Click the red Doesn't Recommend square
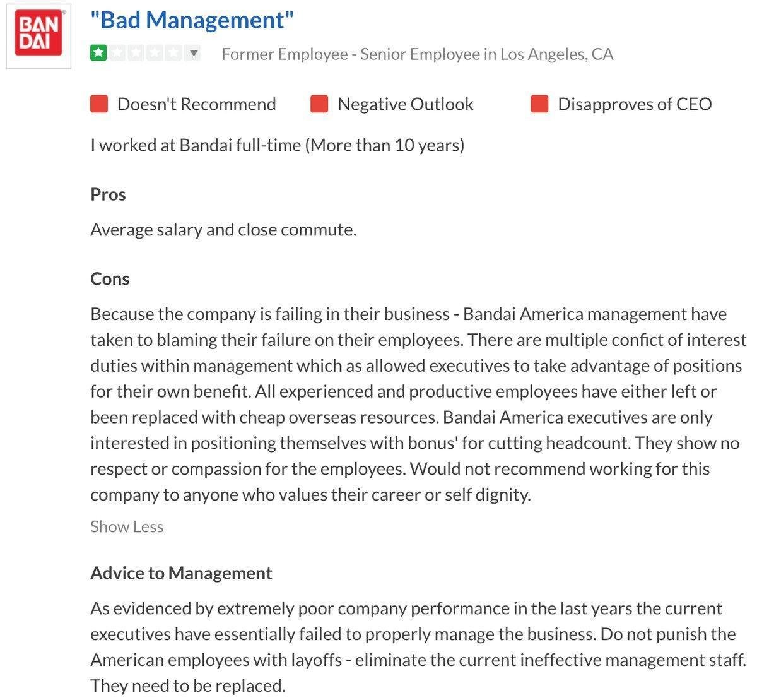Screen dimensions: 757x700 coord(99,104)
